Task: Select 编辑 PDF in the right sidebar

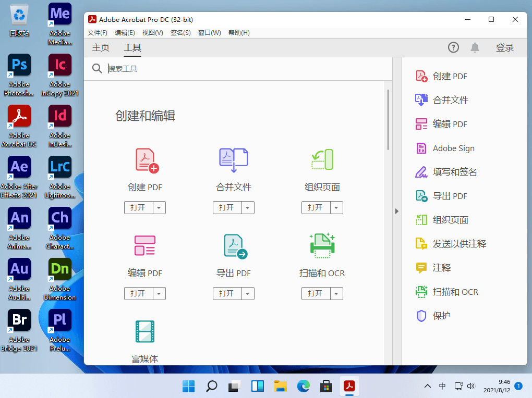Action: tap(441, 124)
